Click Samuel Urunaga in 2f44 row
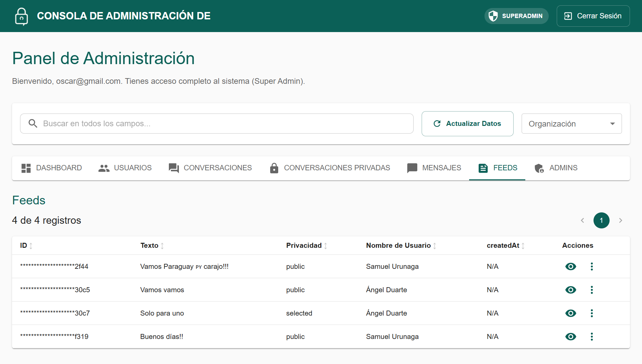The height and width of the screenshot is (364, 642). point(392,266)
